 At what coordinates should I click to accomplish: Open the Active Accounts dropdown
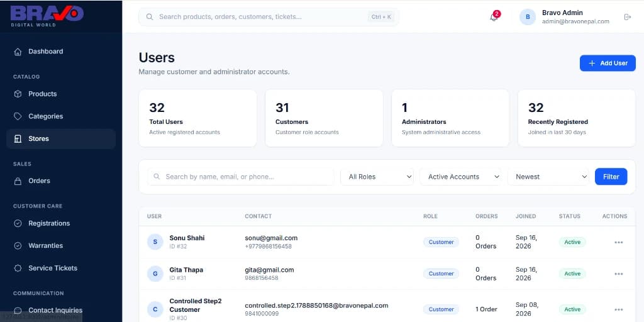(x=460, y=177)
